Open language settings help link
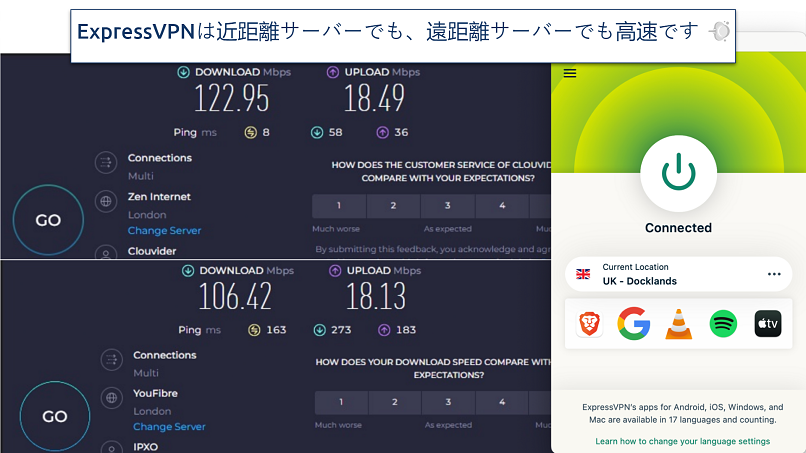Screen dimensions: 806x453 [x=683, y=441]
